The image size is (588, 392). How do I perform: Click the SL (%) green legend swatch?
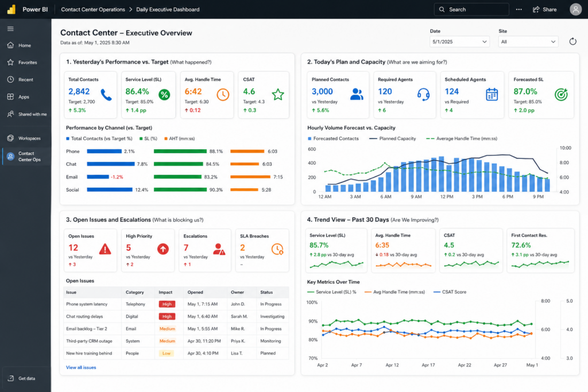[141, 139]
